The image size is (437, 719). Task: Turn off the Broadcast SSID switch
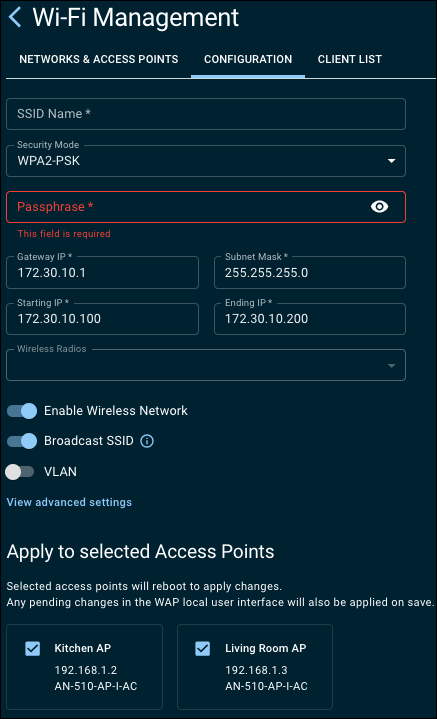pyautogui.click(x=22, y=441)
